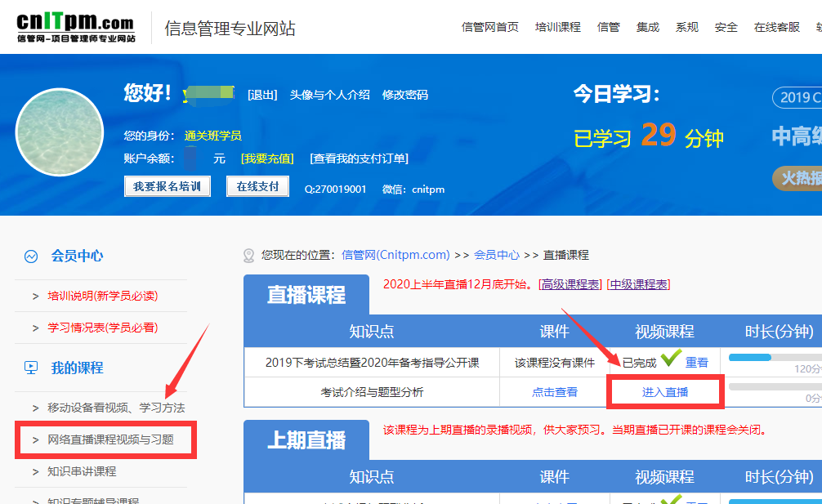Click the green checkmark next to 已完成

click(x=671, y=360)
